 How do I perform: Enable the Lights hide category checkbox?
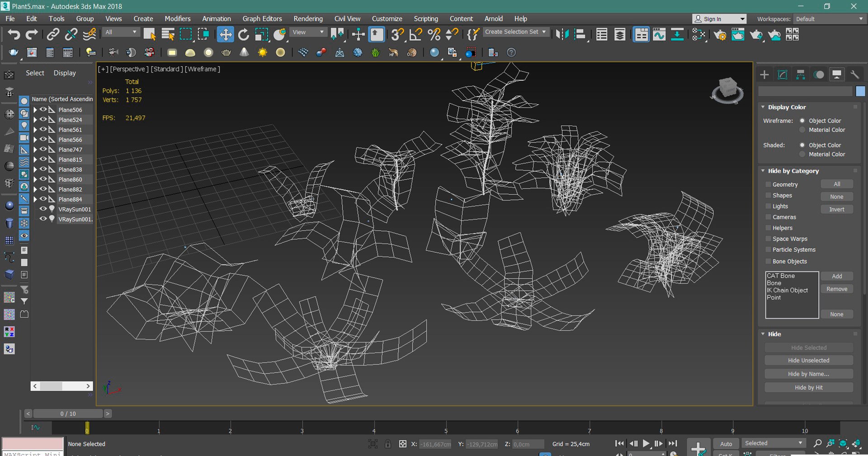pos(768,206)
